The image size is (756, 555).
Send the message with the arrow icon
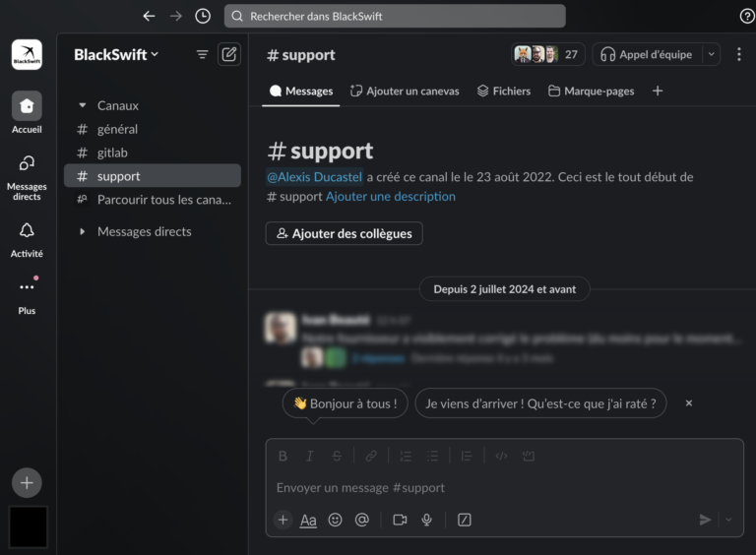(705, 520)
